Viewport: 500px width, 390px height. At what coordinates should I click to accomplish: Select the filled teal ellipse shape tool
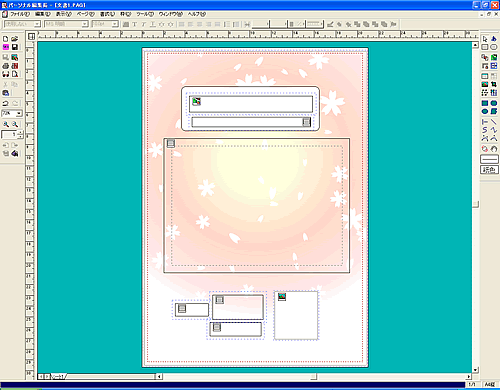[485, 111]
